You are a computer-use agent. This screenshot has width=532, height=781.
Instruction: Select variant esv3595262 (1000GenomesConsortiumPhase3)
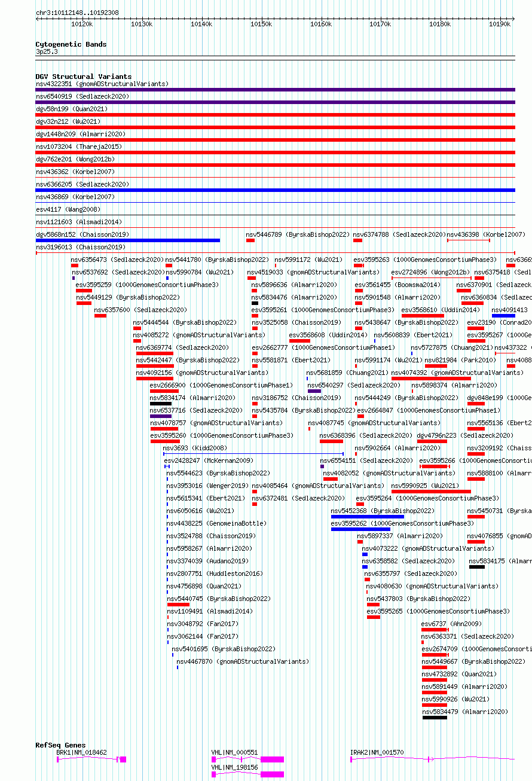pos(402,524)
